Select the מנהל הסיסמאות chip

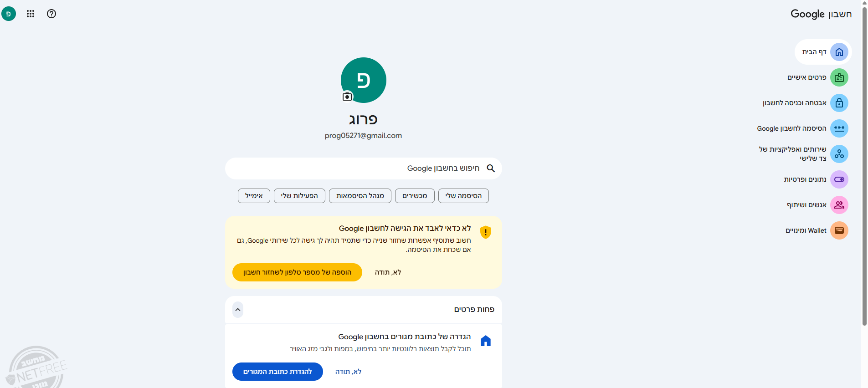pyautogui.click(x=360, y=196)
